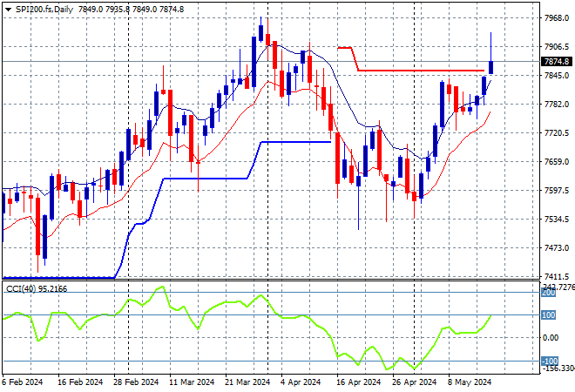Select the 8 May 2024 date label

pyautogui.click(x=472, y=382)
